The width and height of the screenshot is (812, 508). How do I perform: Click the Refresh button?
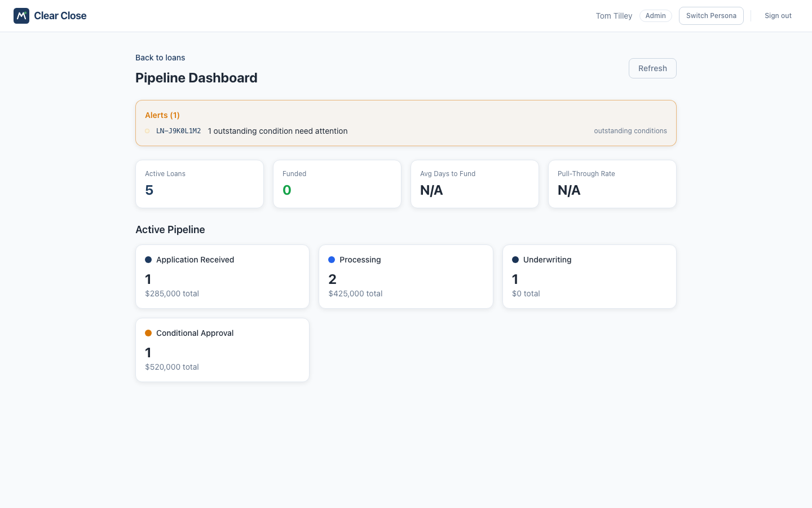click(x=652, y=68)
